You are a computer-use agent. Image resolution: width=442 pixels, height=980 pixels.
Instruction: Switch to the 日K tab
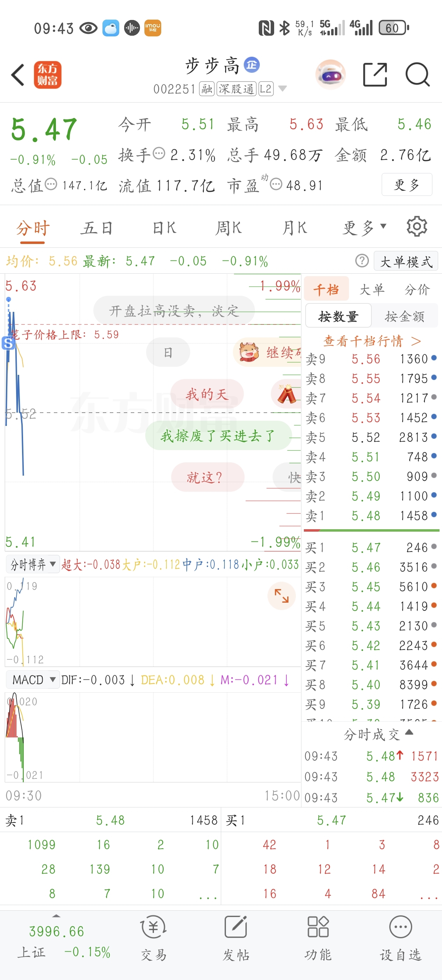(x=164, y=228)
